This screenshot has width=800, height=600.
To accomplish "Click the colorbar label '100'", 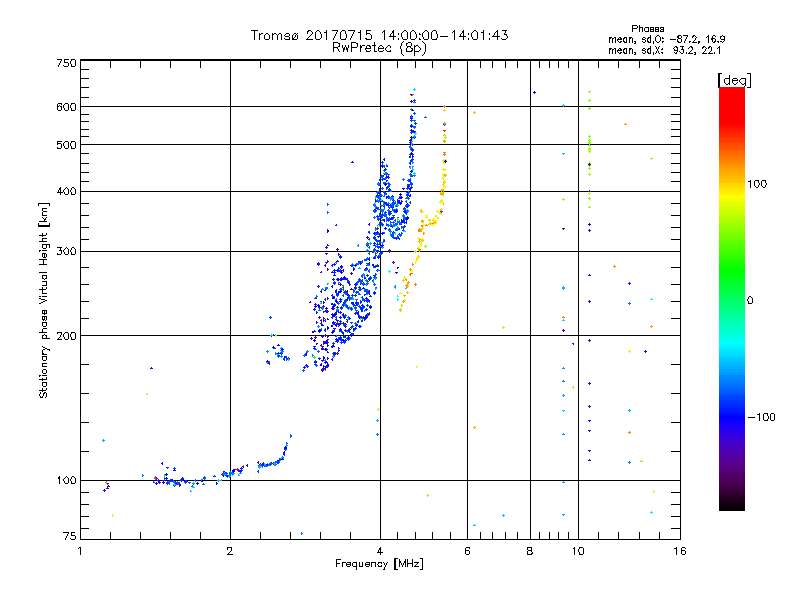I will (x=757, y=184).
